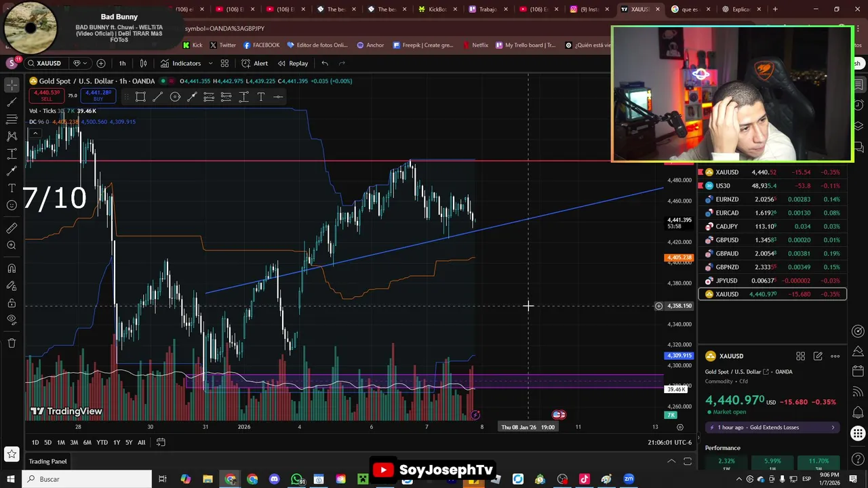Toggle lock all drawings
This screenshot has height=488, width=868.
pos(12,302)
